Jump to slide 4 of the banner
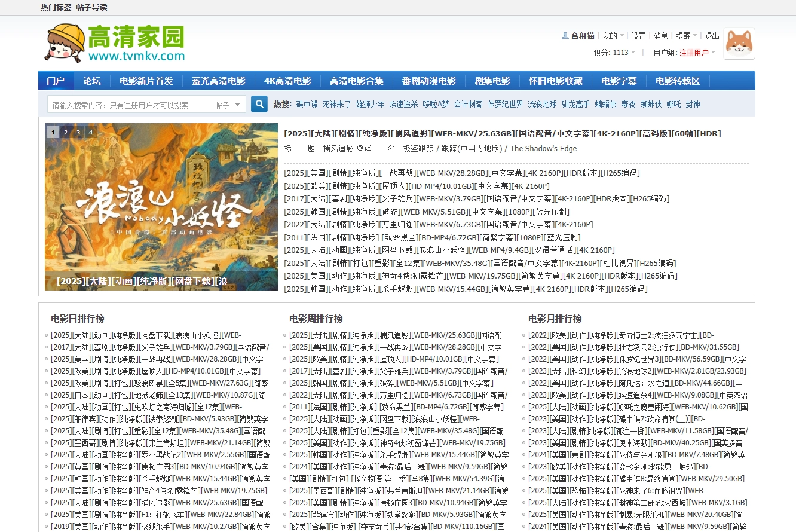 [91, 133]
